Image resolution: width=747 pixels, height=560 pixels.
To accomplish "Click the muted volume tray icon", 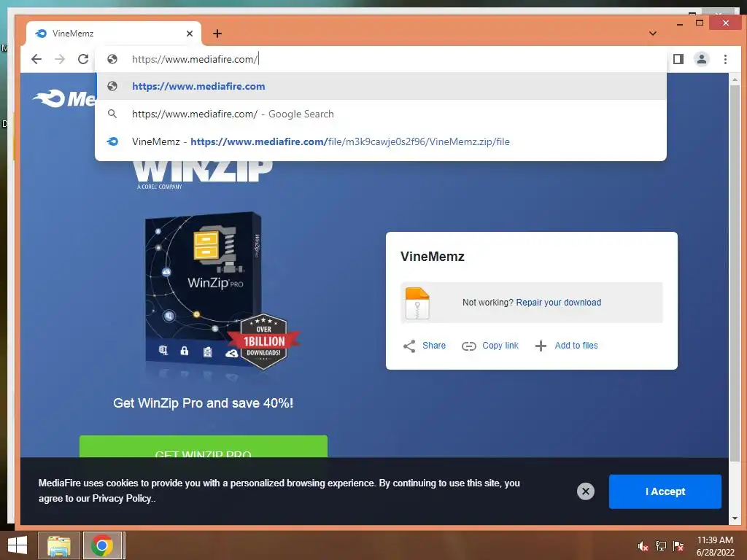I will 643,546.
